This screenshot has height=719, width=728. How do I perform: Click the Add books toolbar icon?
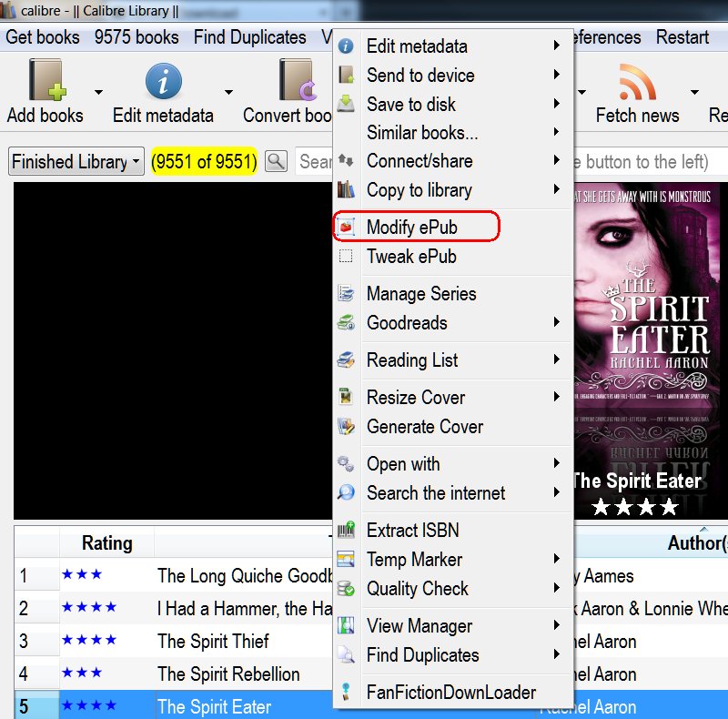coord(47,80)
